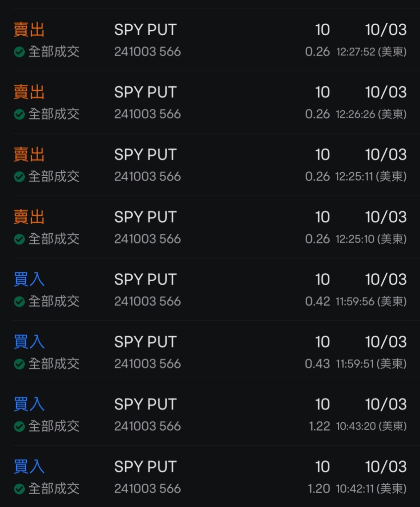Tap the filled check icon for 10:42:11 order
420x507 pixels.
pyautogui.click(x=19, y=489)
